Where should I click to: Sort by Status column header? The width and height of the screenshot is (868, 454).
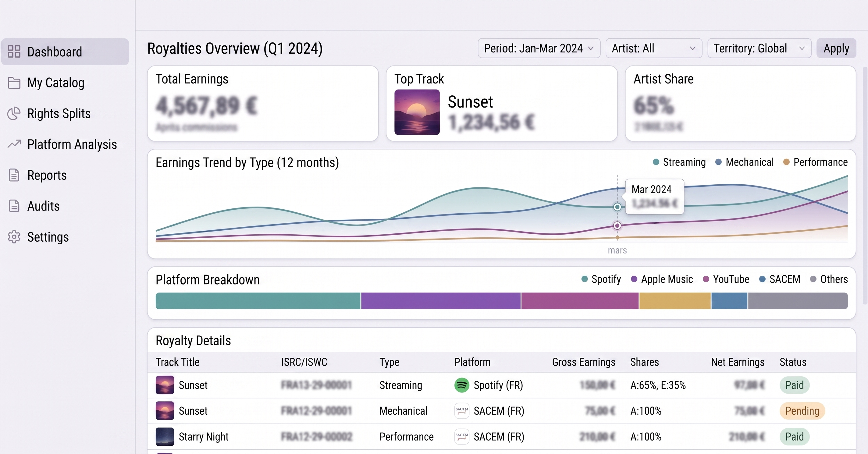point(793,362)
